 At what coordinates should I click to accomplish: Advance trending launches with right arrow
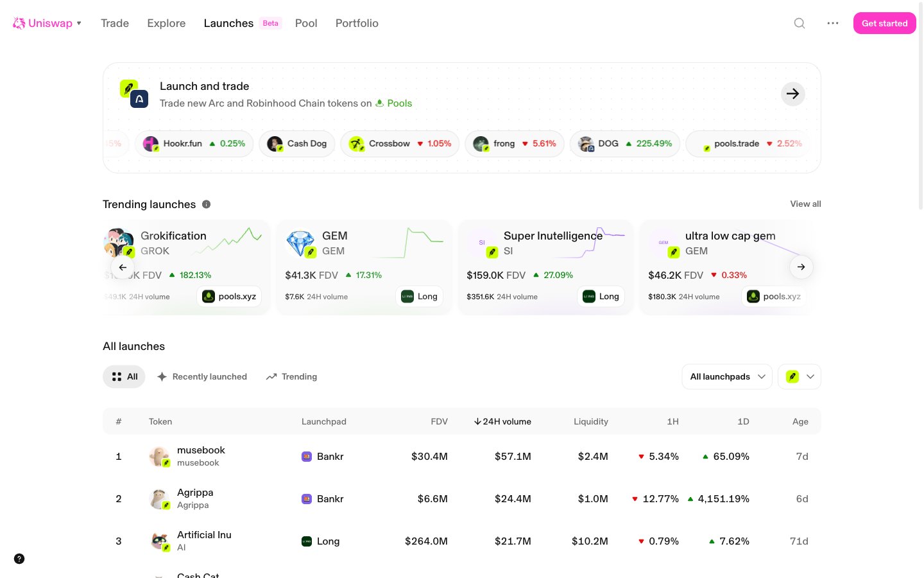coord(801,267)
